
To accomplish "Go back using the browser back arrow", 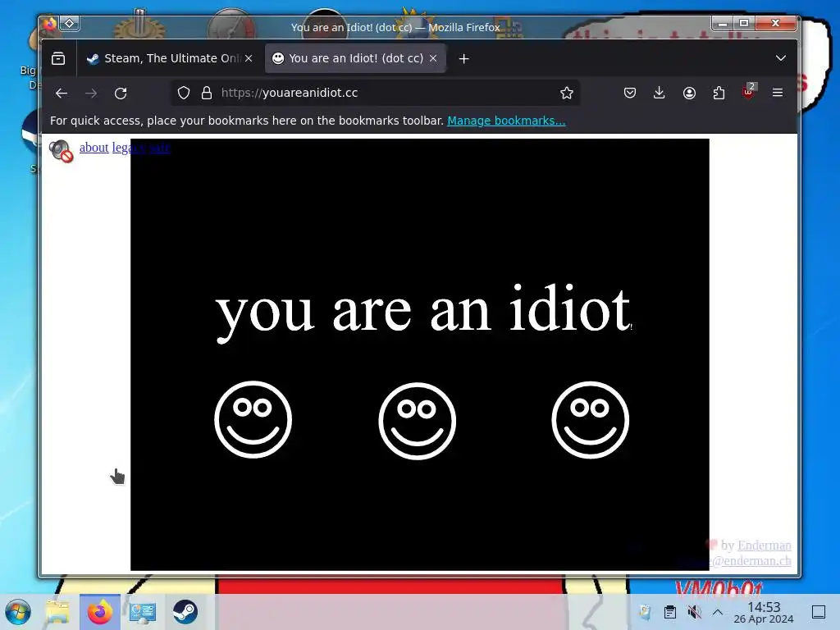I will (x=62, y=94).
